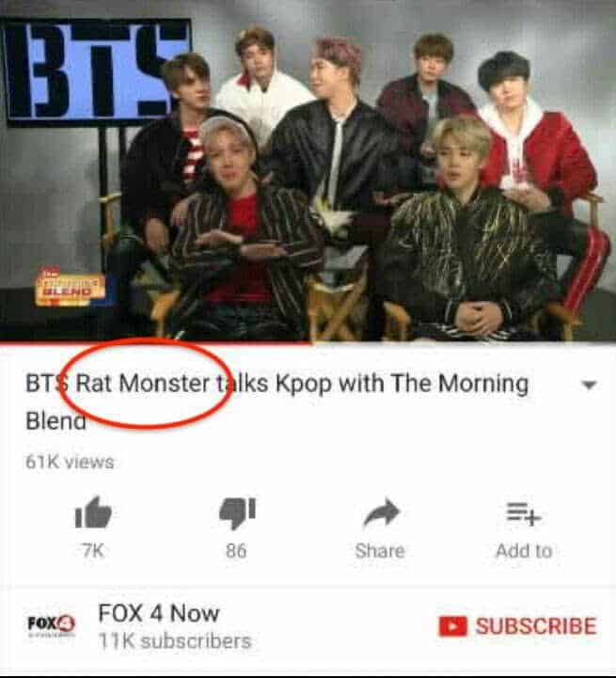Click the BTS sign in the video
616x678 pixels.
coord(96,71)
